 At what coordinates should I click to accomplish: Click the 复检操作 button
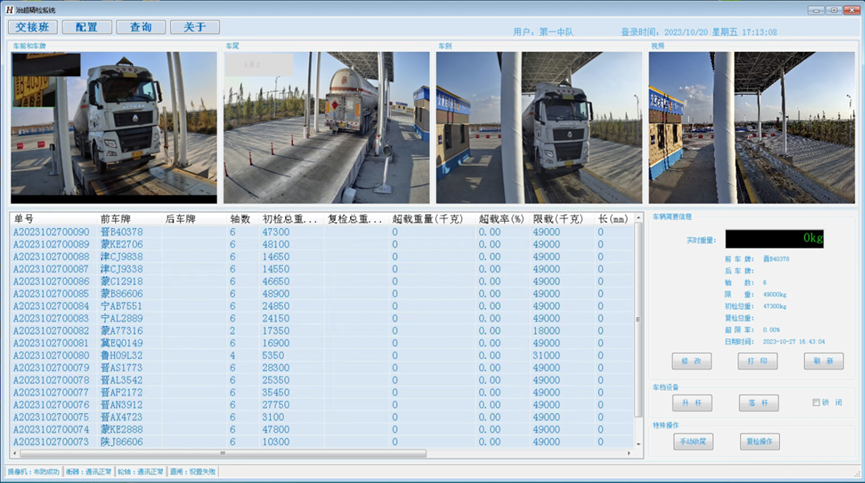click(757, 441)
